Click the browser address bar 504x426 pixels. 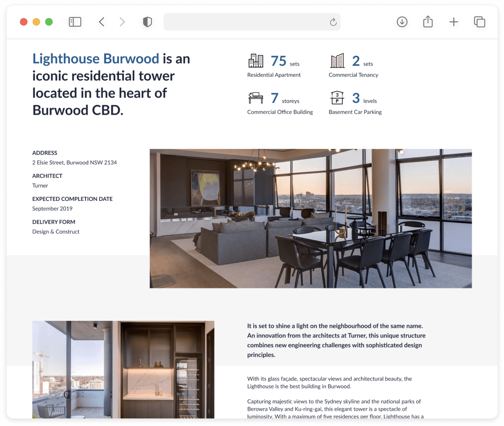[x=252, y=22]
